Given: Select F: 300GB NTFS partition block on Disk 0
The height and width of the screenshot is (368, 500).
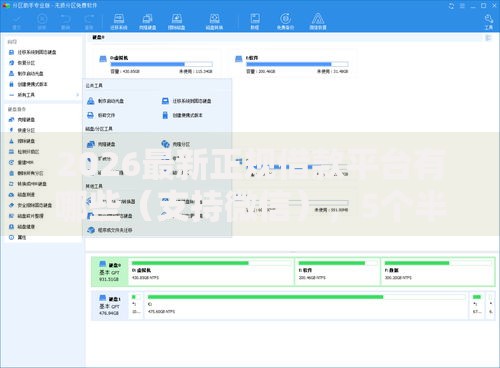Looking at the screenshot, I should pos(438,272).
